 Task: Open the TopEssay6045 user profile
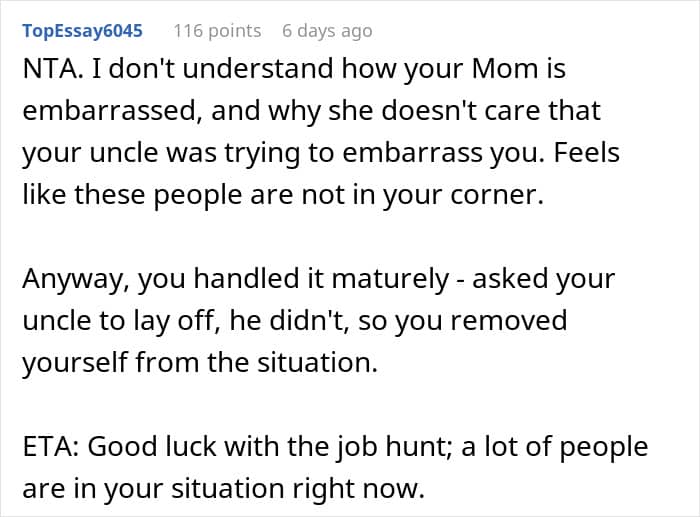81,30
